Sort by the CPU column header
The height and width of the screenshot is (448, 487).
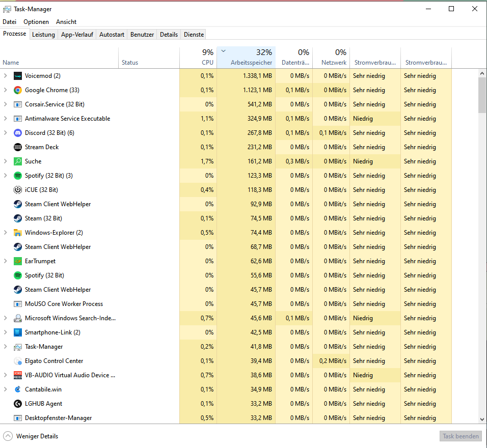(x=198, y=57)
